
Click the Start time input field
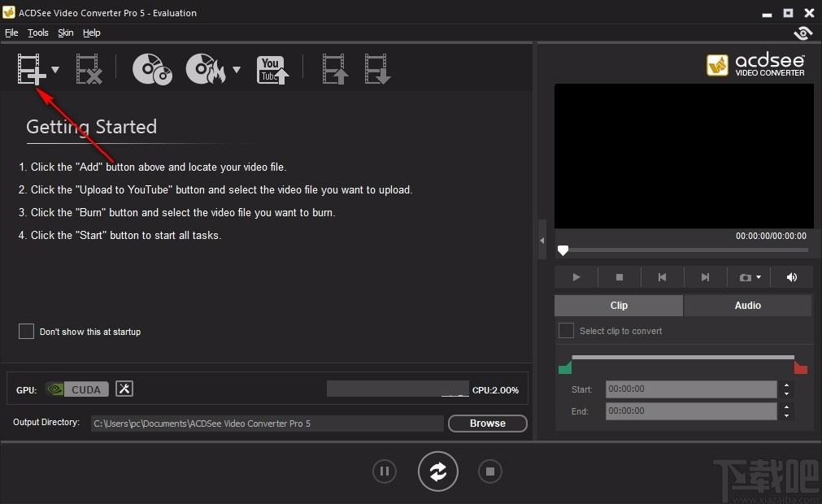pyautogui.click(x=691, y=389)
